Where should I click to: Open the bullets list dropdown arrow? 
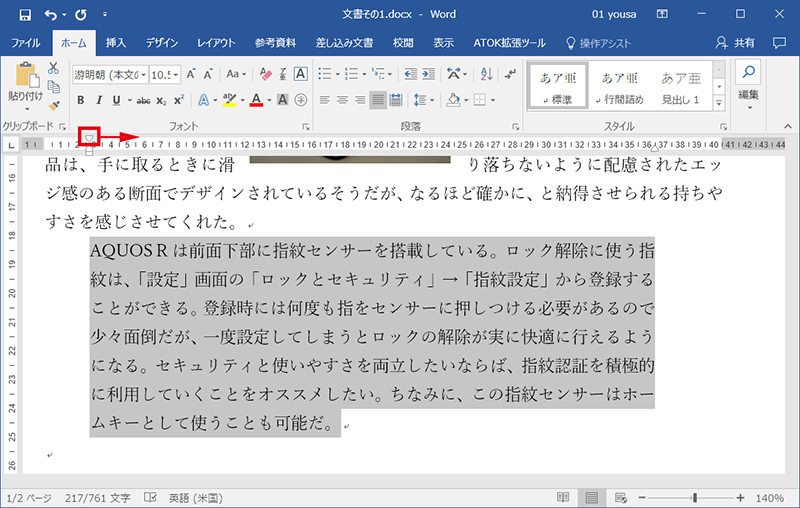(x=337, y=74)
